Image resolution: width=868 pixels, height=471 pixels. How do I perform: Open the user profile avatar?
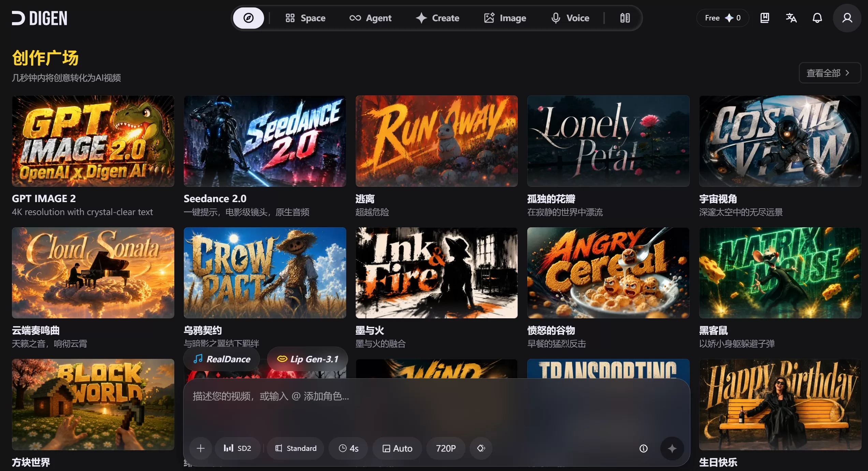tap(847, 18)
